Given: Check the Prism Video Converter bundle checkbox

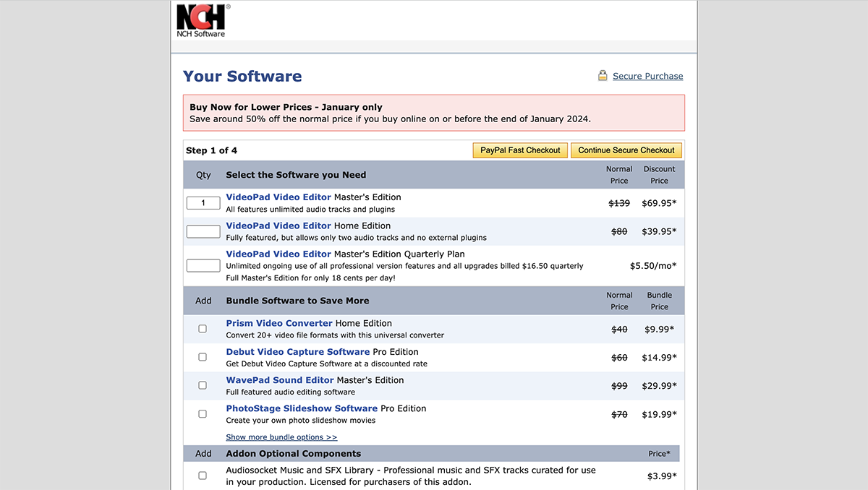Looking at the screenshot, I should (x=203, y=328).
